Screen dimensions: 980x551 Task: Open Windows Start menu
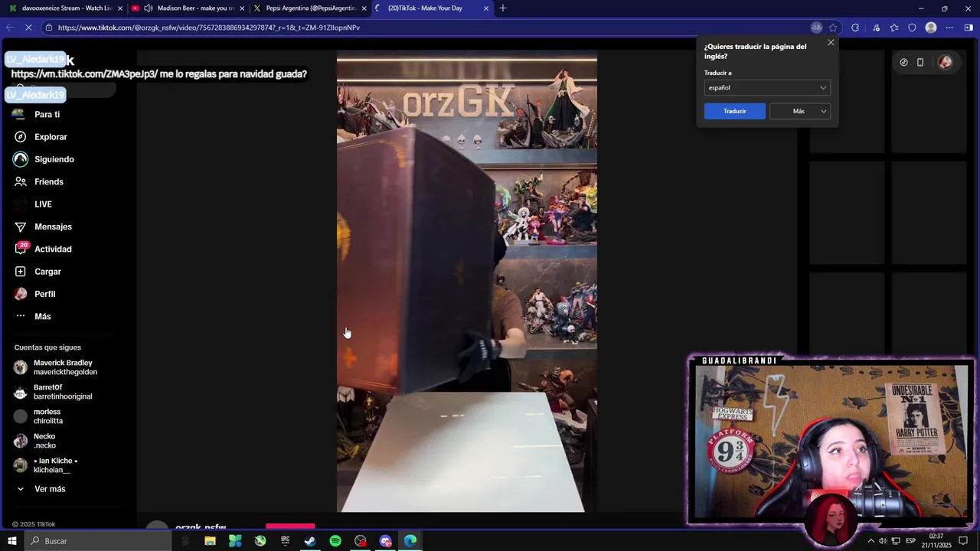11,541
